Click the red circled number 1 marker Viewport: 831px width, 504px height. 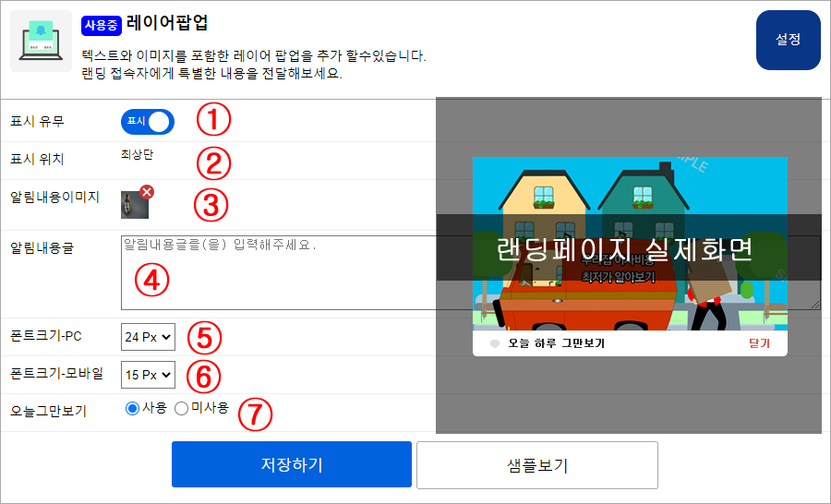(213, 119)
